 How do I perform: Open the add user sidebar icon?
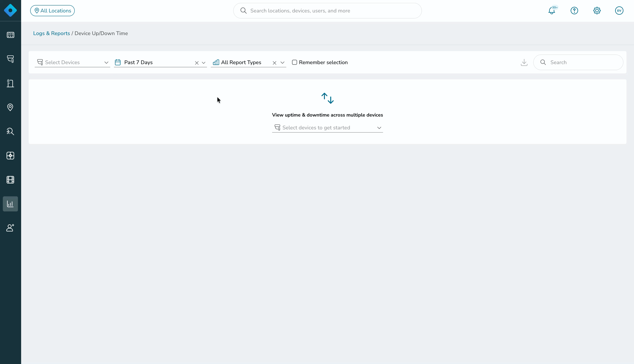pos(10,228)
